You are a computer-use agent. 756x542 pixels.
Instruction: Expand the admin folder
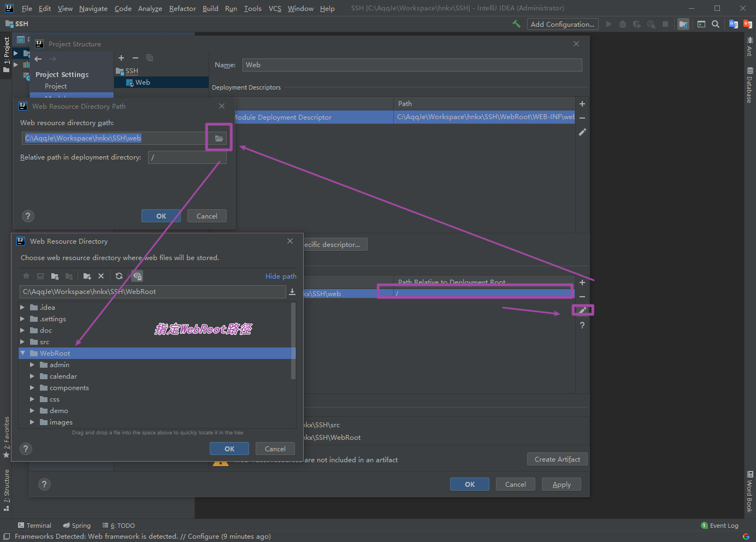32,365
